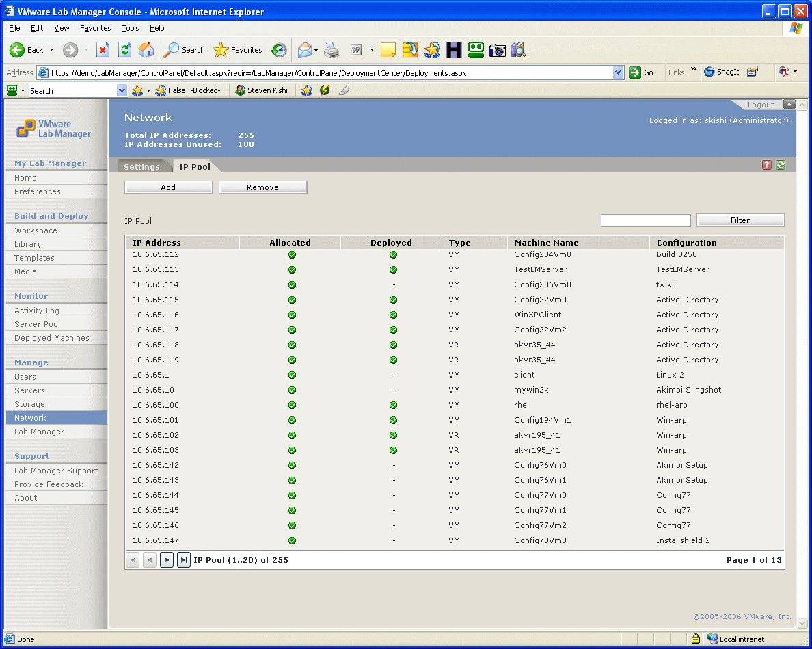Open Server Pool in the sidebar

point(38,324)
